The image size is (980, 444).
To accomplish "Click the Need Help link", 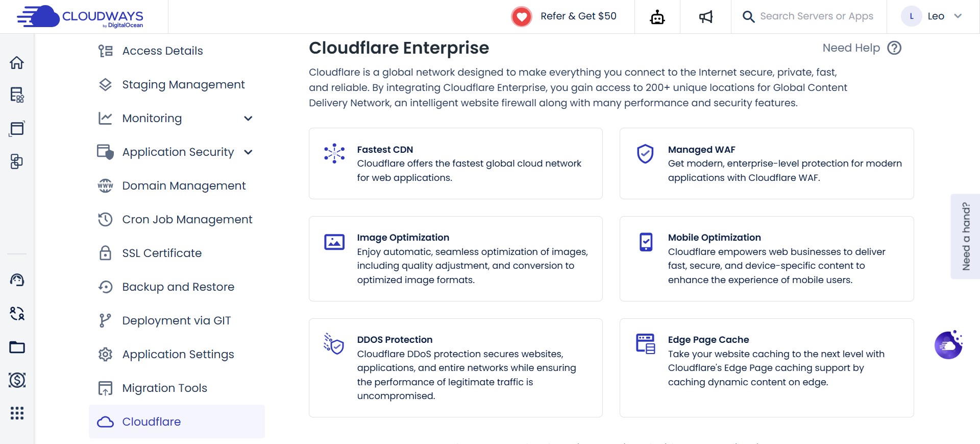I will tap(851, 48).
